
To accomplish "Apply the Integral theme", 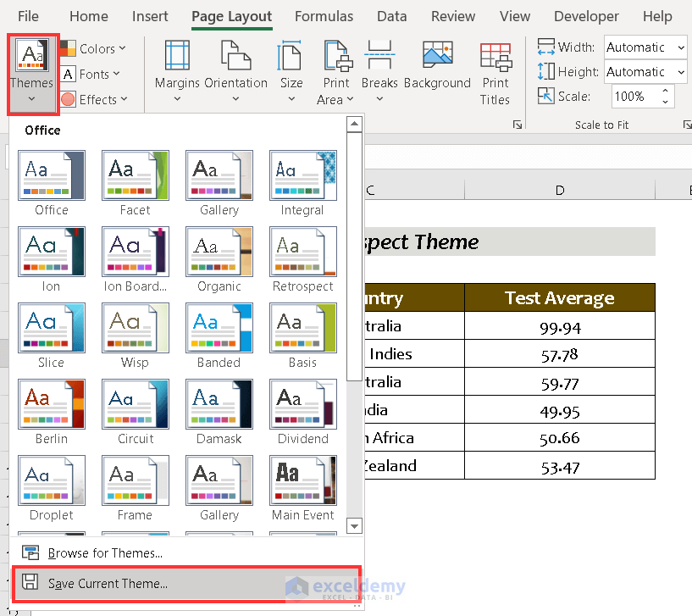I will pos(302,183).
